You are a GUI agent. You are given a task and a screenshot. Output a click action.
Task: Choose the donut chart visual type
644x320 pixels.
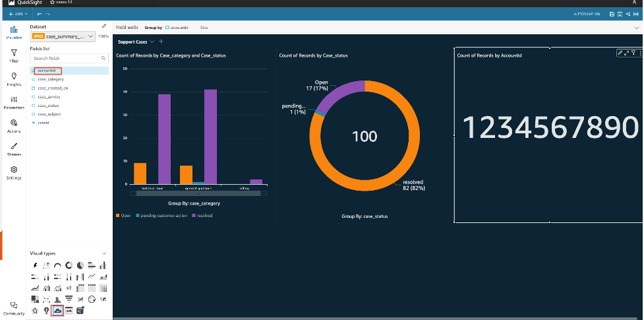tap(69, 265)
